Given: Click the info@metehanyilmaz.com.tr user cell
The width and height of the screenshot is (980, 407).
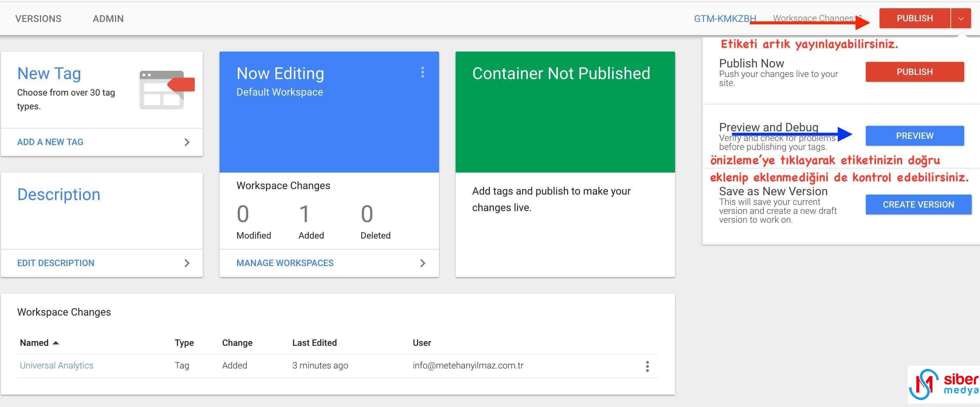Looking at the screenshot, I should [468, 365].
